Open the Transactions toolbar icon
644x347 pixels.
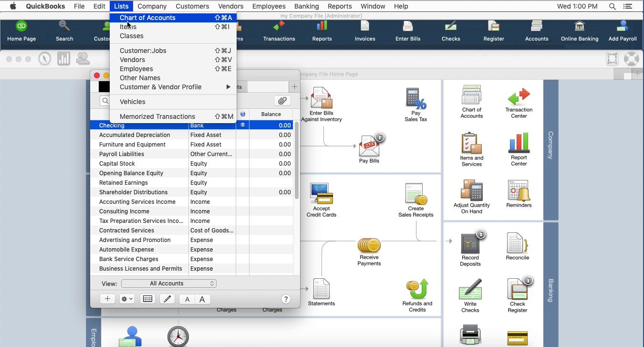279,31
